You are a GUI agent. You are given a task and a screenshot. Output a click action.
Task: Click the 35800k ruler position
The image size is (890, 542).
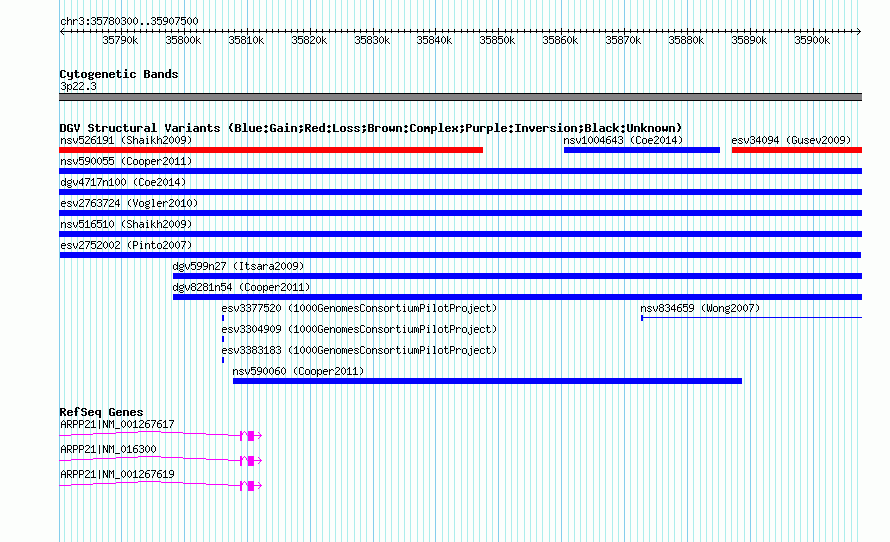[x=183, y=40]
